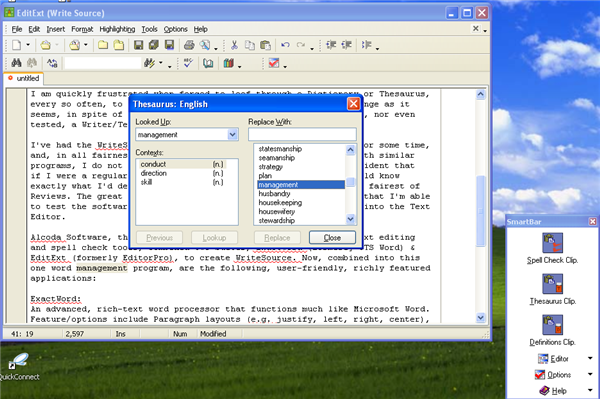Click Definitions Clip. in SmartBar
Viewport: 600px width, 399px height.
(552, 331)
